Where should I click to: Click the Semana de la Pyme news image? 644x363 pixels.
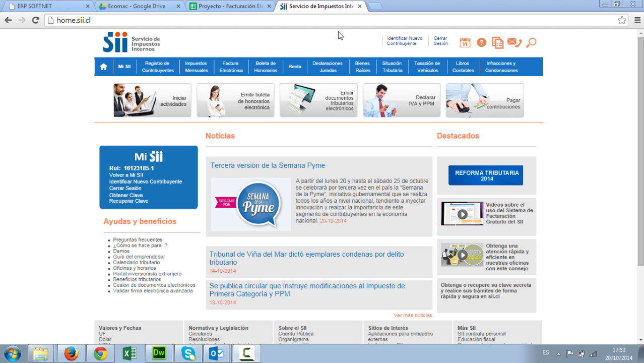250,204
